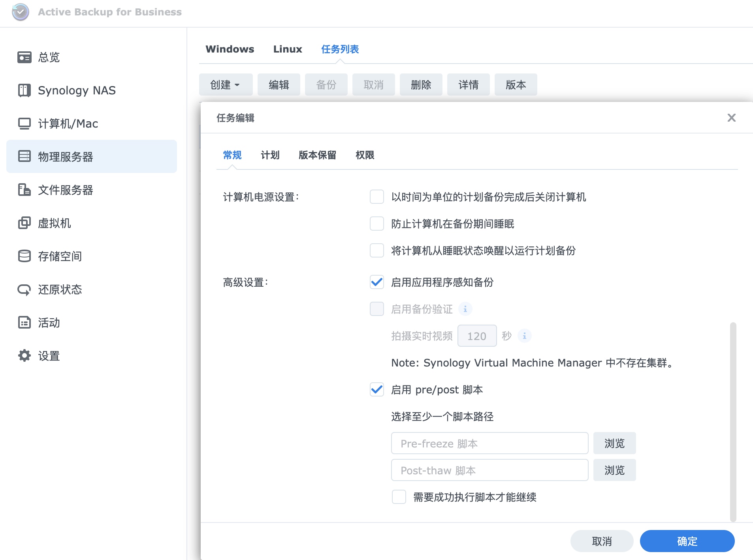This screenshot has height=560, width=753.
Task: Check 需要成功执行脚本才能继续 option
Action: click(x=399, y=497)
